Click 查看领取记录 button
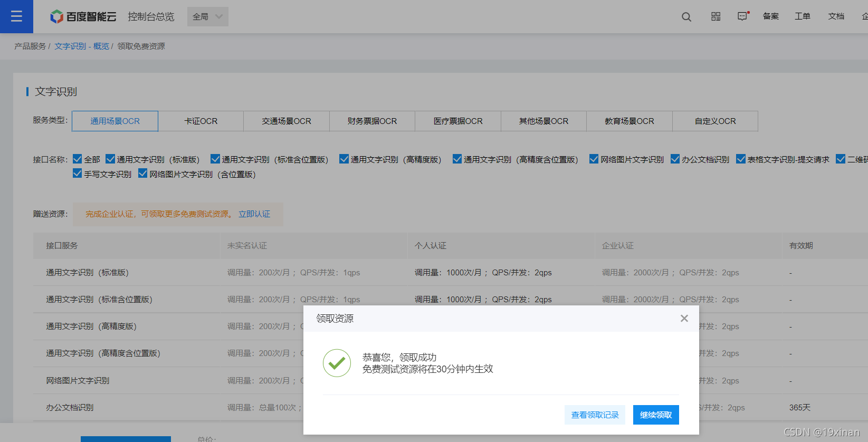Screen dimensions: 868x442 coord(595,415)
